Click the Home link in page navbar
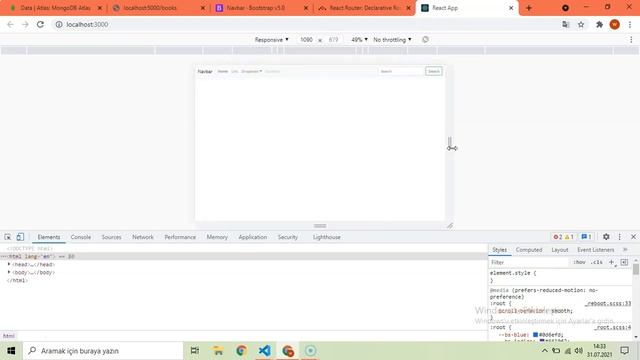The image size is (640, 360). click(222, 71)
